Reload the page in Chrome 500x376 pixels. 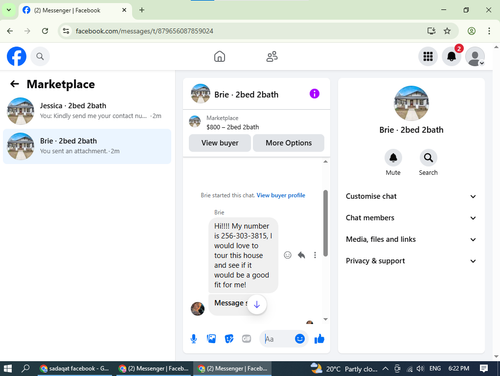45,31
